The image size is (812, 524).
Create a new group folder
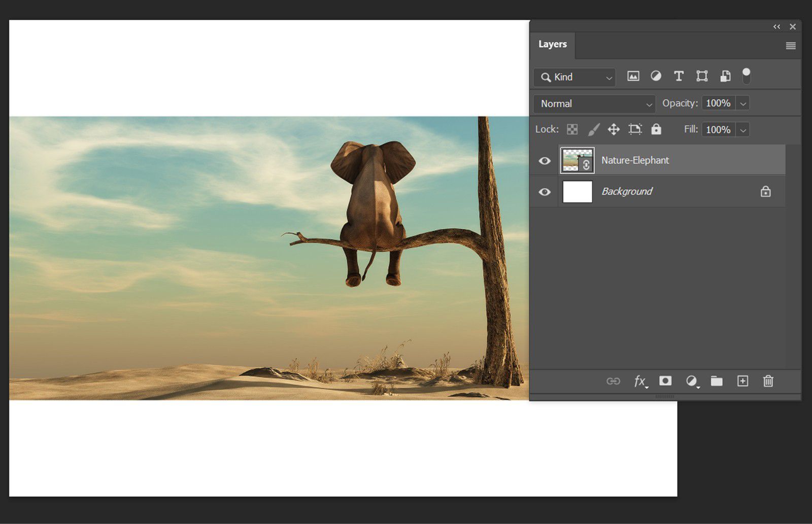(717, 381)
